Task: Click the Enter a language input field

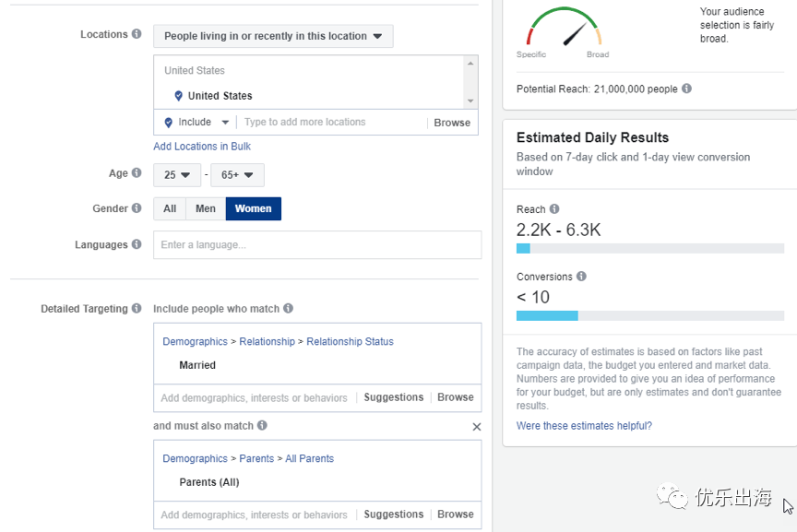Action: click(x=316, y=245)
